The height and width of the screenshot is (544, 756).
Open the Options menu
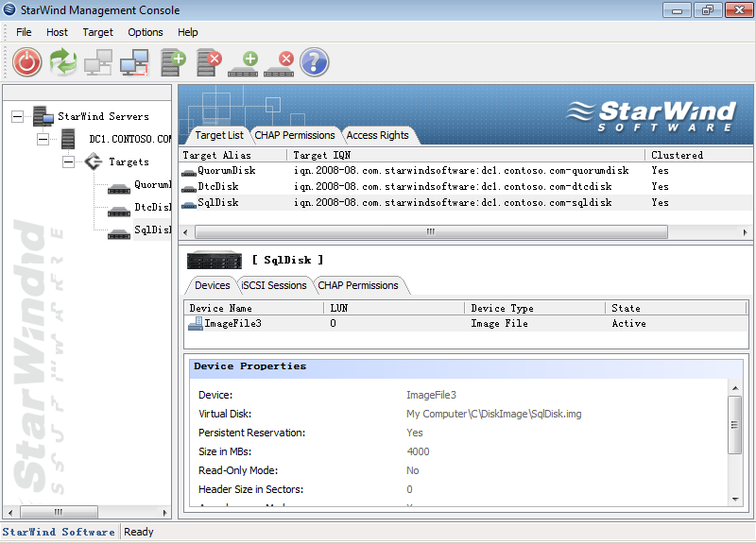tap(146, 32)
